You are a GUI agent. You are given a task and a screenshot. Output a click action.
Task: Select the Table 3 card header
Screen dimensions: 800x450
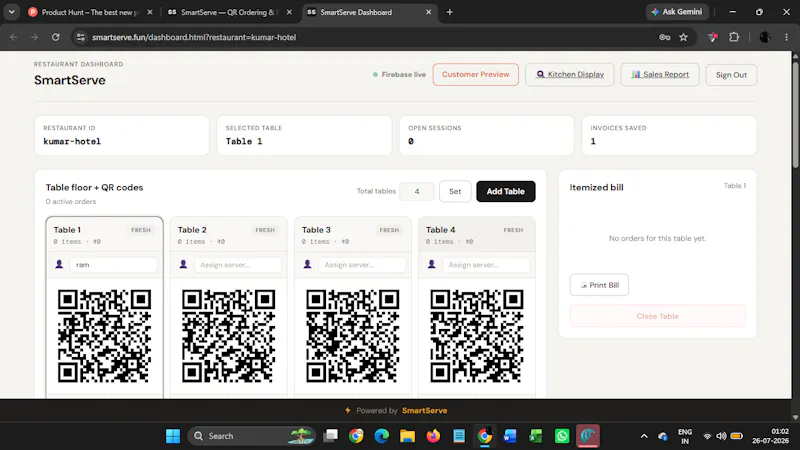(353, 235)
